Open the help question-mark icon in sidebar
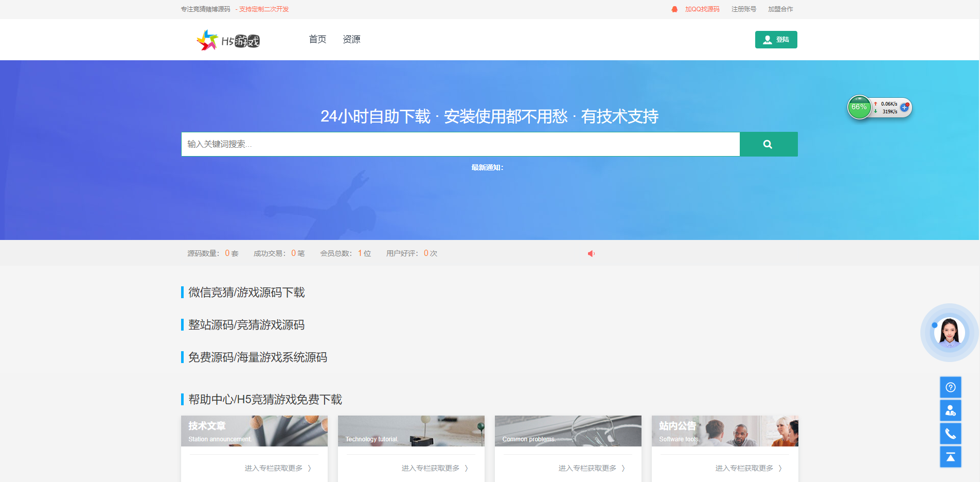980x482 pixels. pos(950,387)
